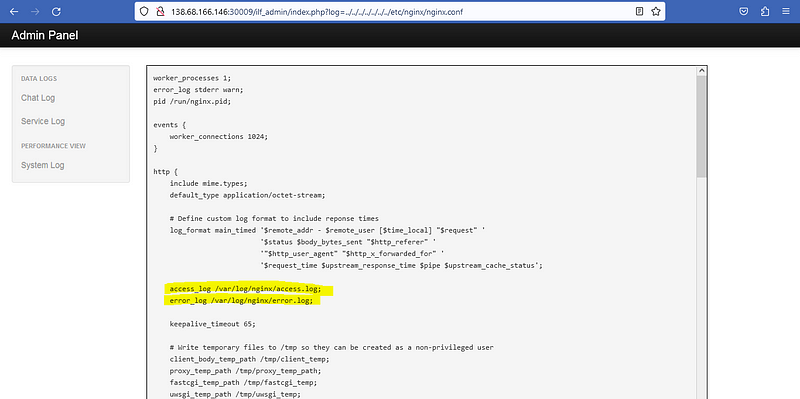Click the 'worker_connections 1024;' line

(218, 137)
